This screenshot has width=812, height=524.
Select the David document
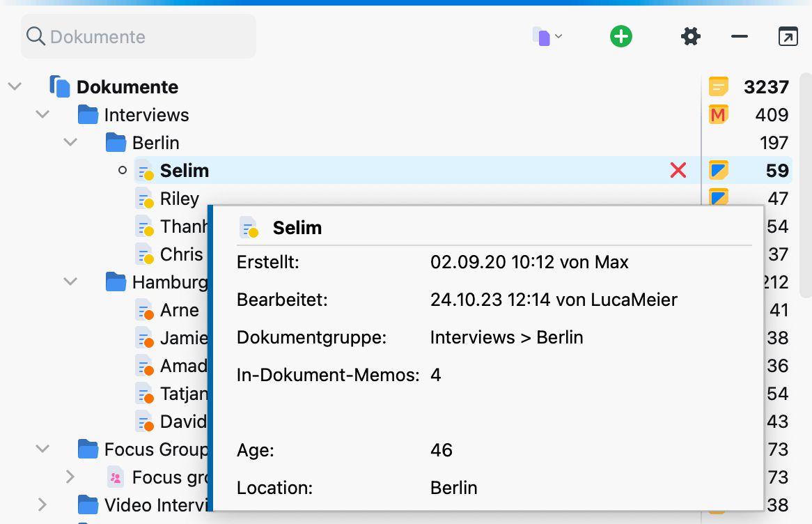point(183,422)
